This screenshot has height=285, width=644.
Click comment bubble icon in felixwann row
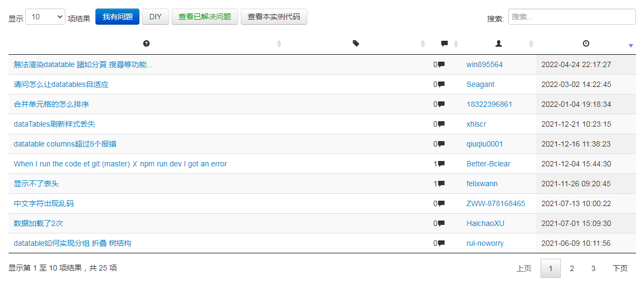point(441,184)
